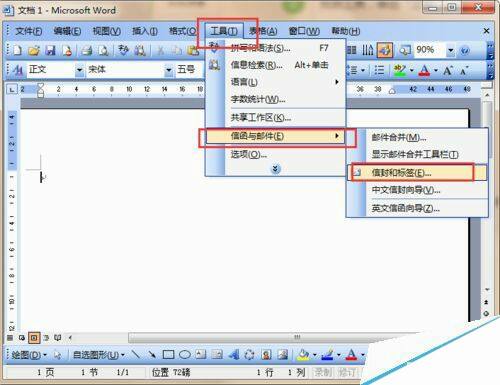Click the Print Preview icon

click(x=104, y=50)
